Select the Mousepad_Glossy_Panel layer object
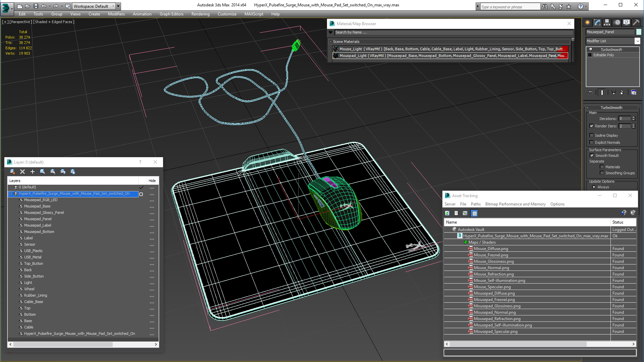Screen dimensions: 644x362 [x=44, y=213]
